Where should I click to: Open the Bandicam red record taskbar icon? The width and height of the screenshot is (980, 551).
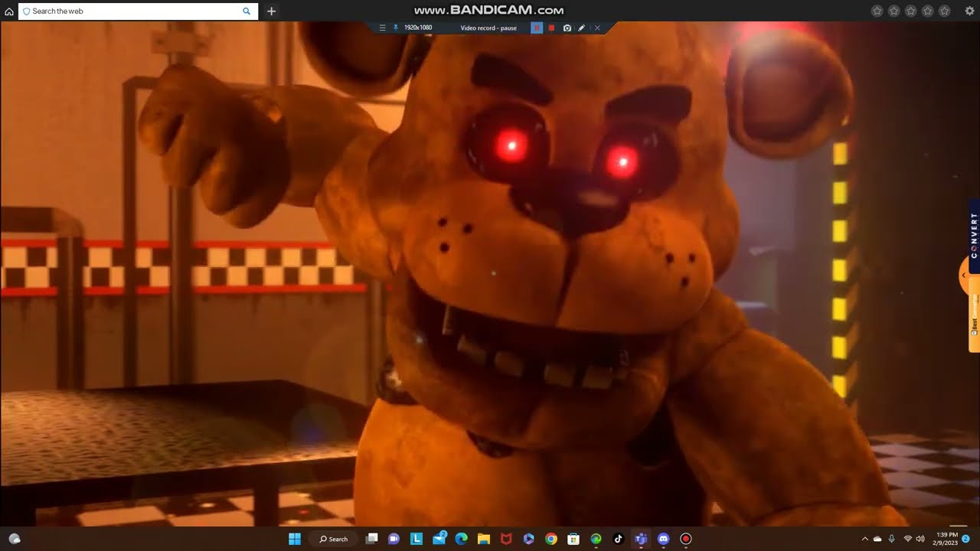tap(686, 539)
